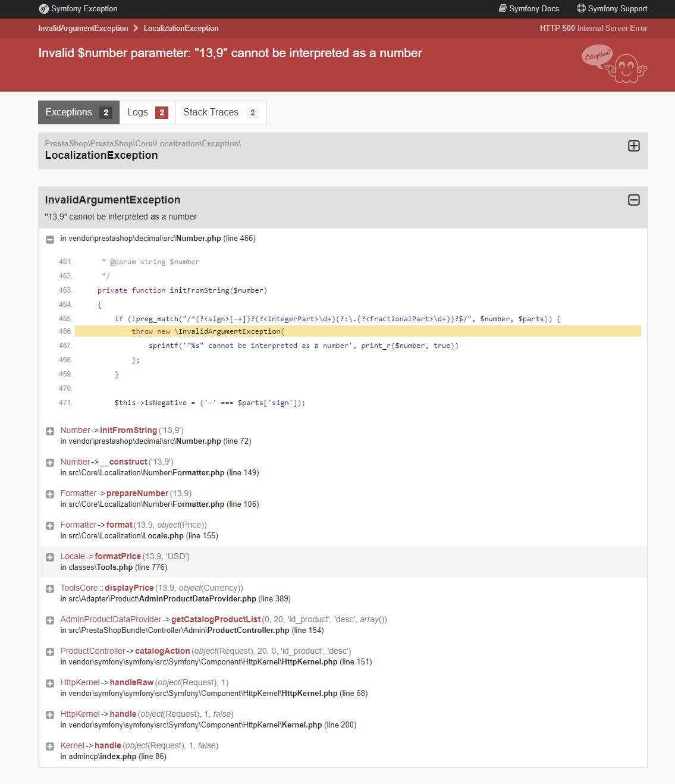Click the exception namespace path text

click(x=143, y=143)
